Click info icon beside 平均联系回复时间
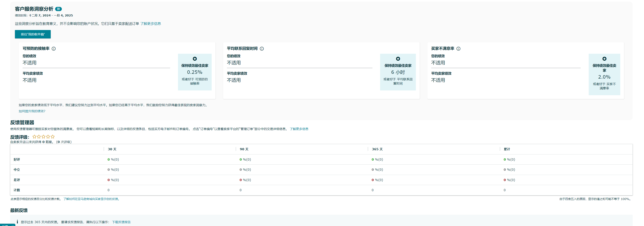644x226 pixels. click(262, 49)
